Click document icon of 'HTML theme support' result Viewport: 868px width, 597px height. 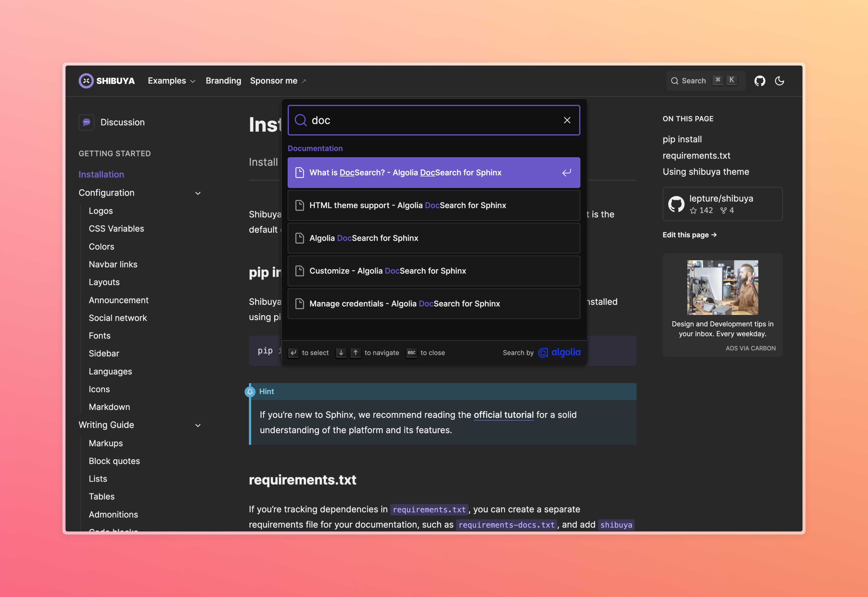pos(299,205)
